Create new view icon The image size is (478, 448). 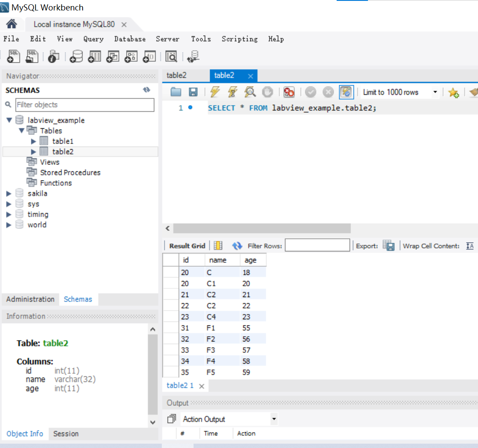pos(113,57)
